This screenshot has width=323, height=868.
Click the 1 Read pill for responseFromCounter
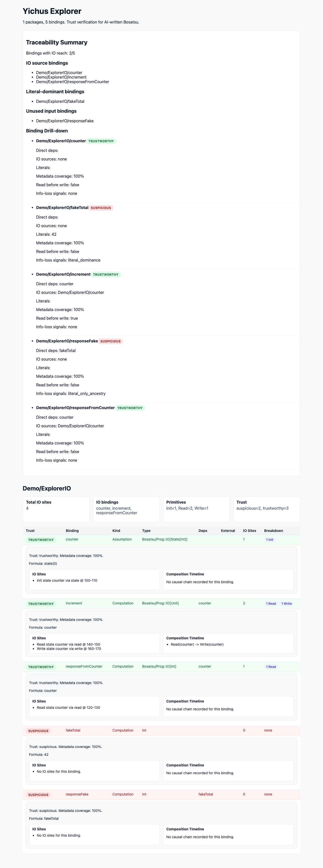271,667
